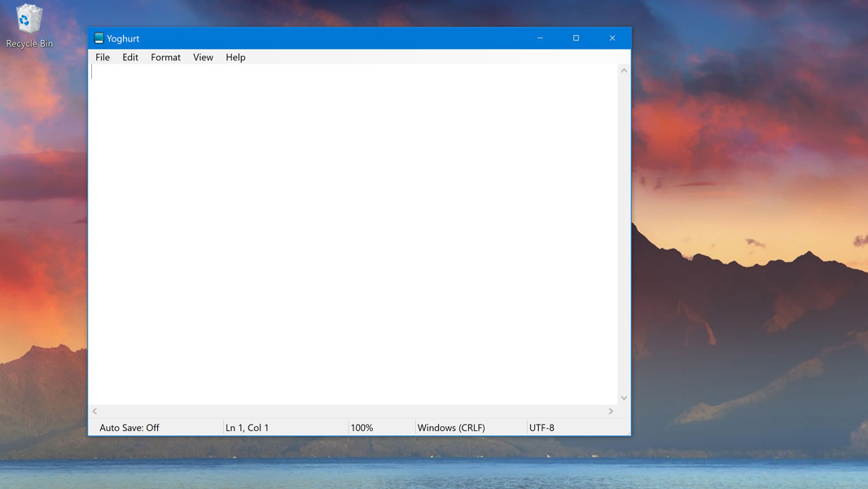Show the Help menu
Screen dimensions: 868x489
pyautogui.click(x=235, y=58)
